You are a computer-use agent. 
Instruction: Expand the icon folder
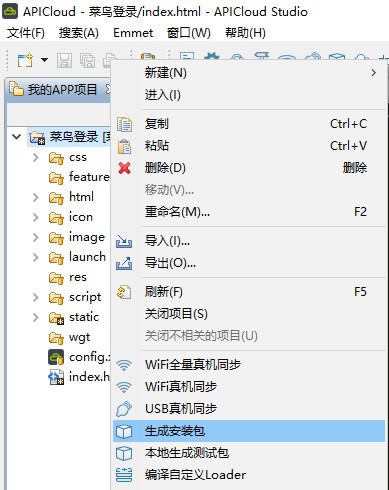point(36,217)
